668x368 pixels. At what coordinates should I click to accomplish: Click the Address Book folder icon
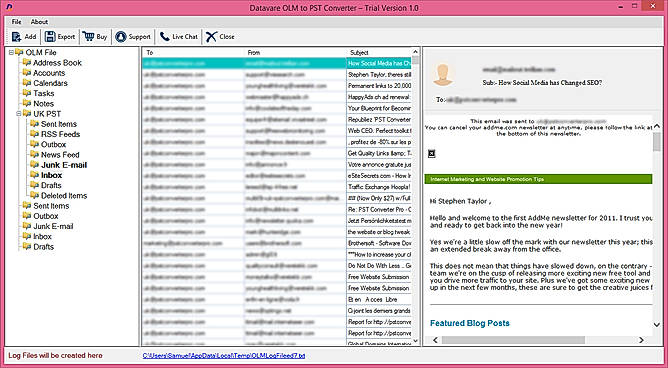(x=27, y=63)
